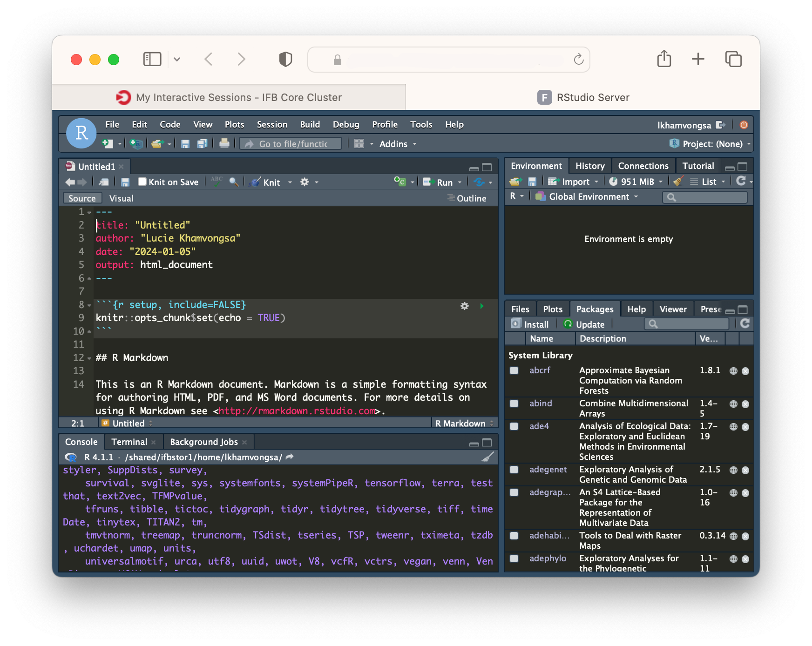The image size is (812, 646).
Task: Click the sign out icon beside lkhamvongsa
Action: pos(721,125)
